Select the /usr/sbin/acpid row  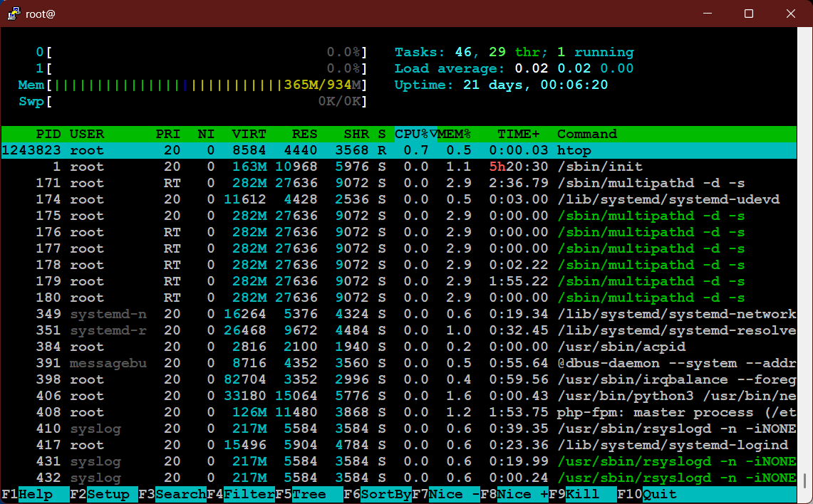(399, 347)
